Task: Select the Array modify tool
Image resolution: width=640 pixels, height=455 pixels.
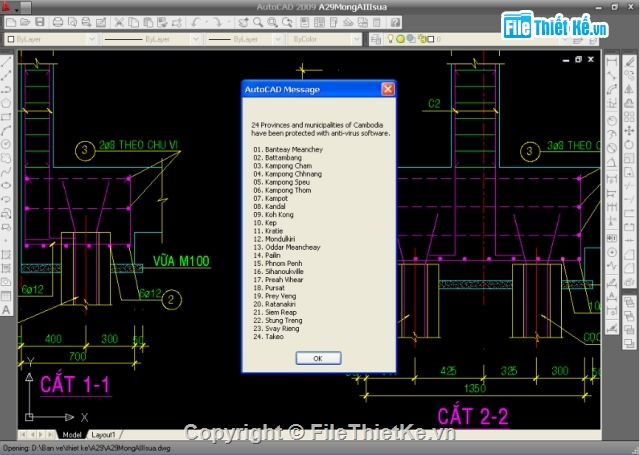Action: [x=629, y=117]
